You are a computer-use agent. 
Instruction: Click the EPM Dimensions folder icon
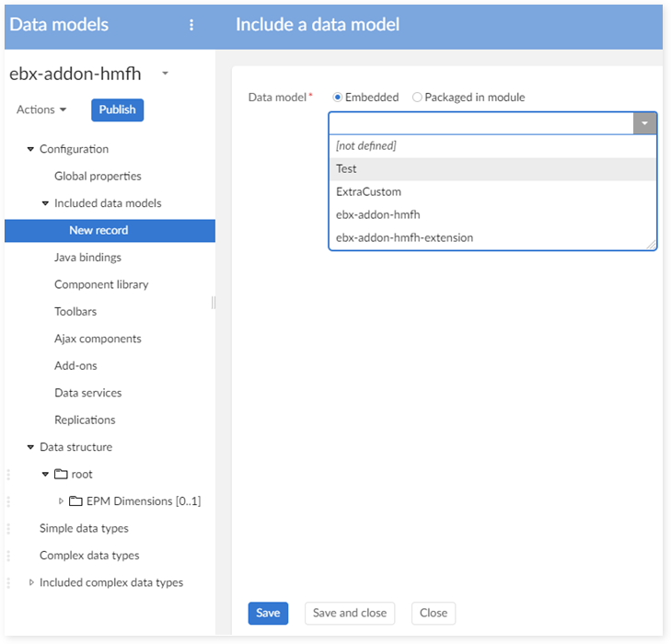(x=76, y=501)
